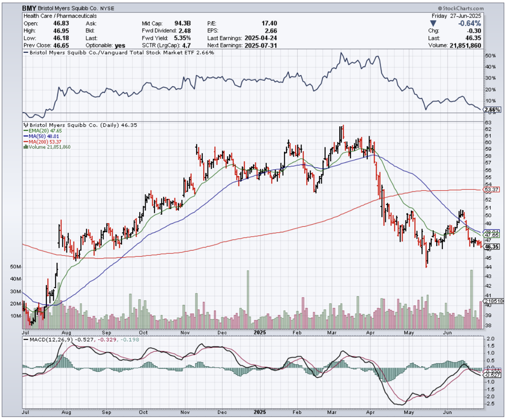Click the Fwd Dividend value 2.48

(185, 30)
